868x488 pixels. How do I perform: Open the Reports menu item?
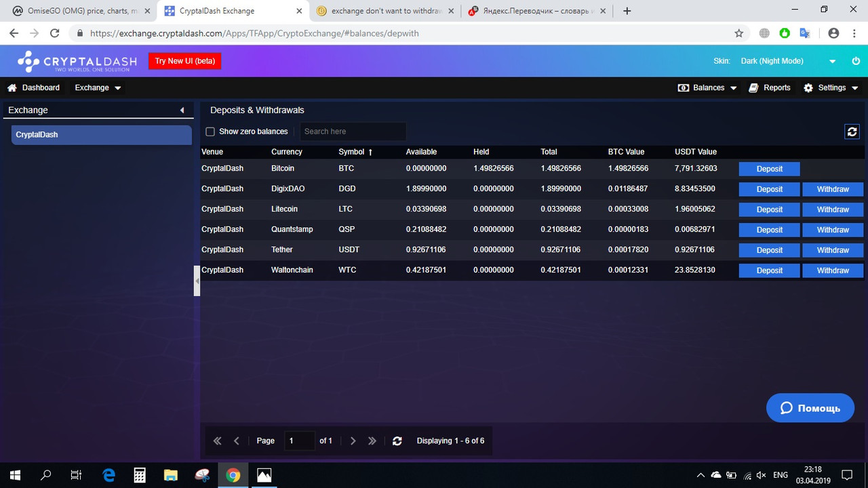(x=770, y=87)
